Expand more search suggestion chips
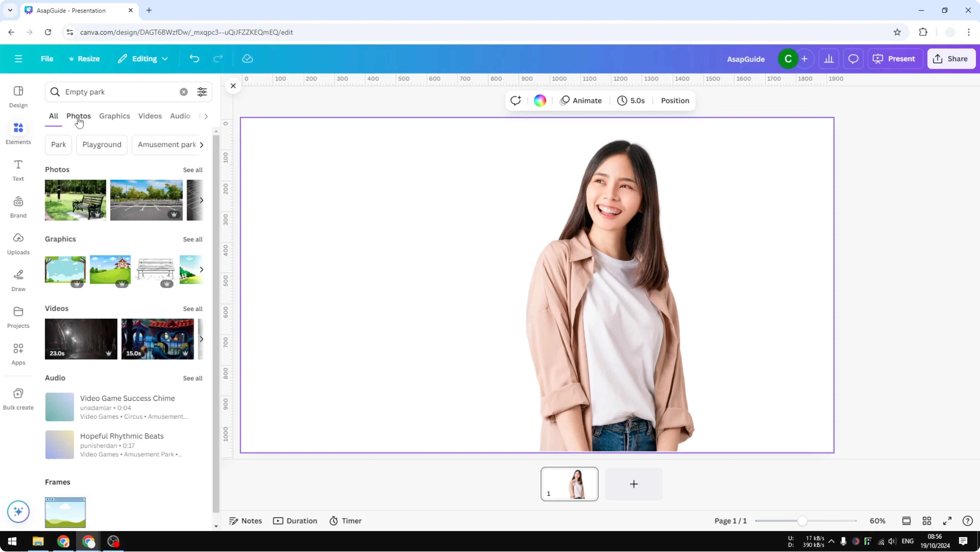The image size is (980, 552). tap(201, 145)
